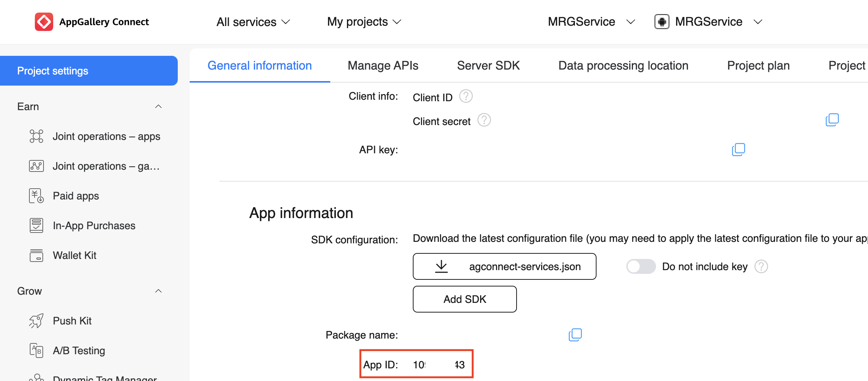Click the Client secret help icon

pyautogui.click(x=484, y=120)
